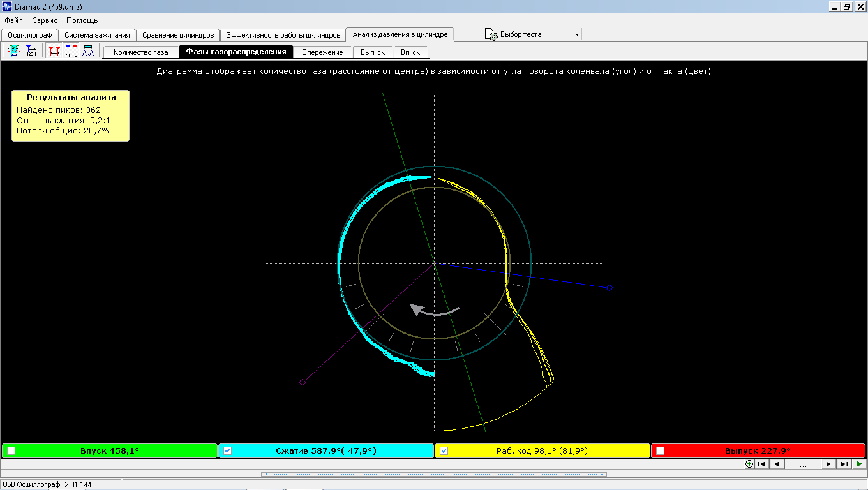Click the Найдено пиков: 362 line
The height and width of the screenshot is (490, 868).
pos(59,110)
